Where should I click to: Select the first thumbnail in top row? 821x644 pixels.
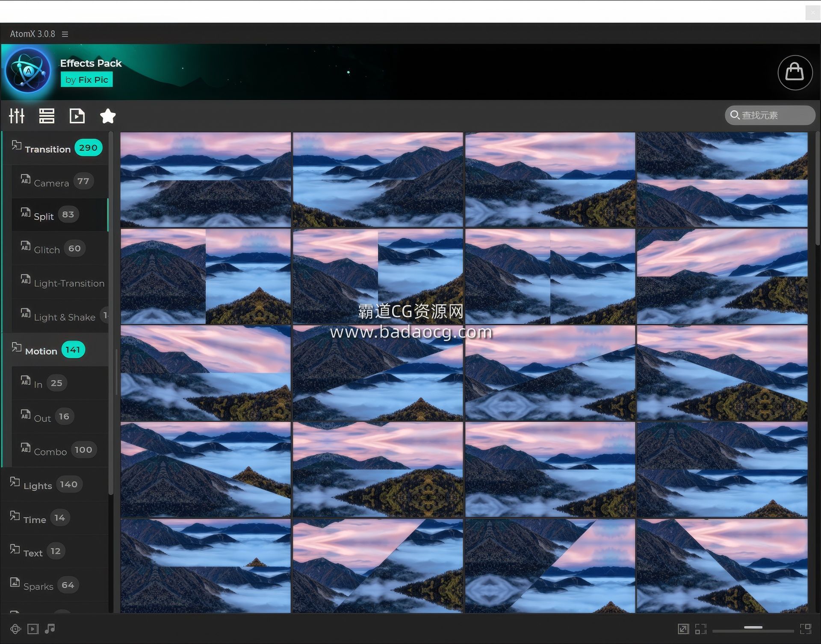tap(206, 179)
